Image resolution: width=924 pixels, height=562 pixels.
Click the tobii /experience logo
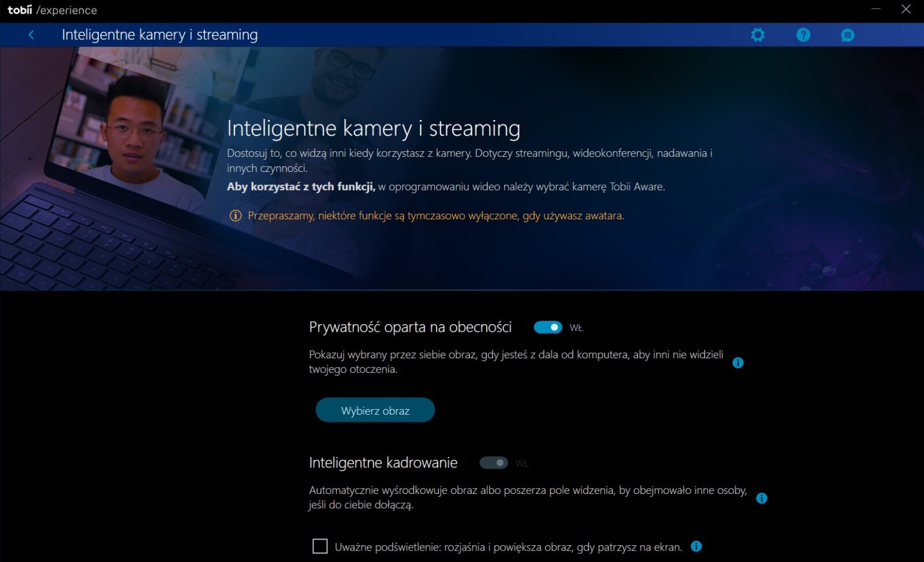52,10
